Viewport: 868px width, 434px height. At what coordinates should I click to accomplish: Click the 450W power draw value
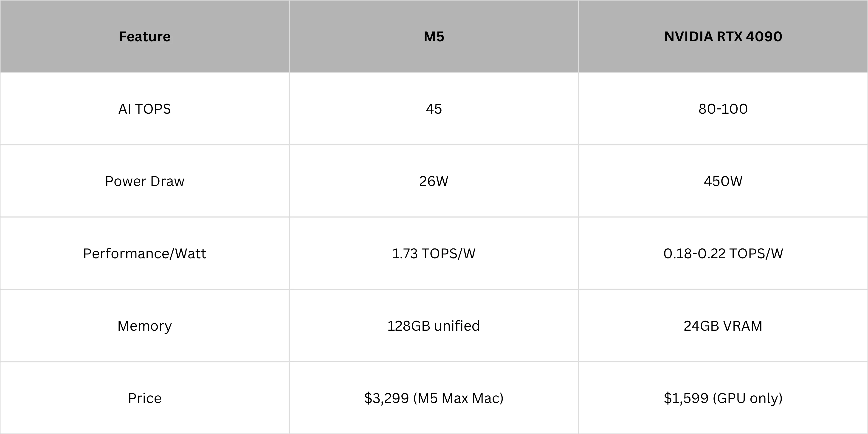(x=723, y=181)
